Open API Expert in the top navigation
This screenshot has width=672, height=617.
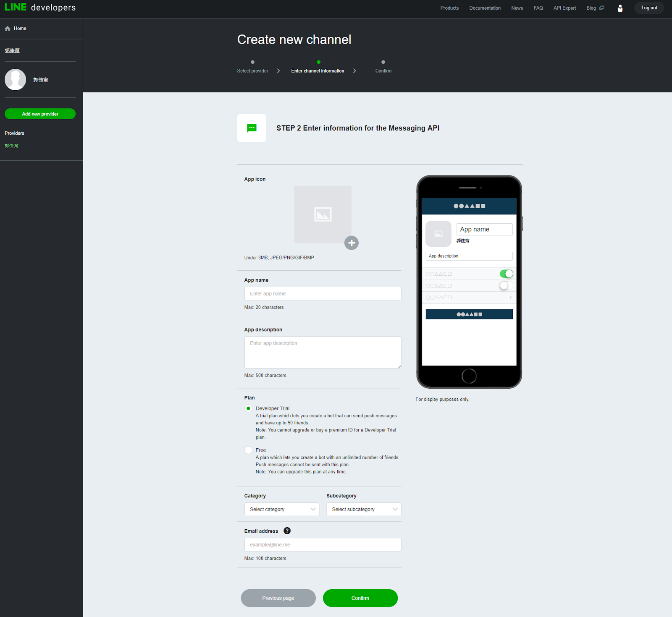pos(564,8)
